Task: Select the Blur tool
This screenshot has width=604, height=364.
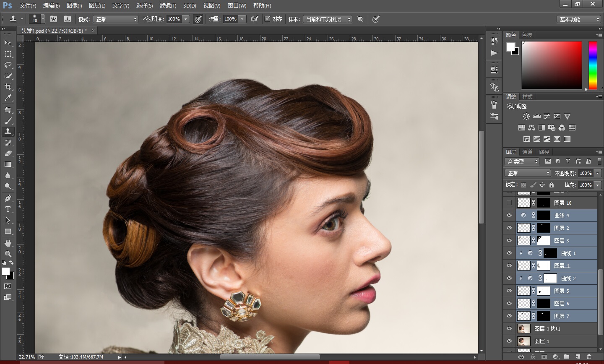Action: tap(8, 175)
